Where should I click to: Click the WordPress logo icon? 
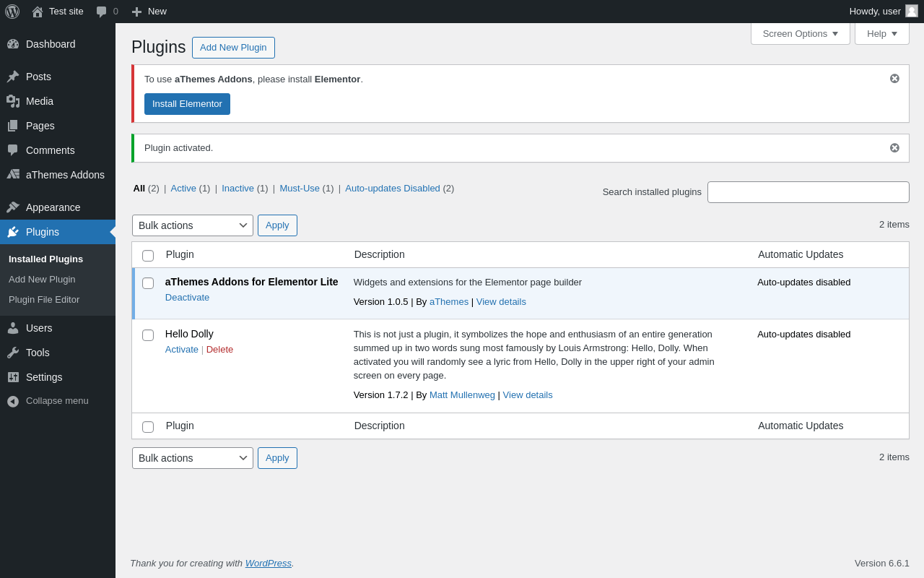click(x=12, y=12)
